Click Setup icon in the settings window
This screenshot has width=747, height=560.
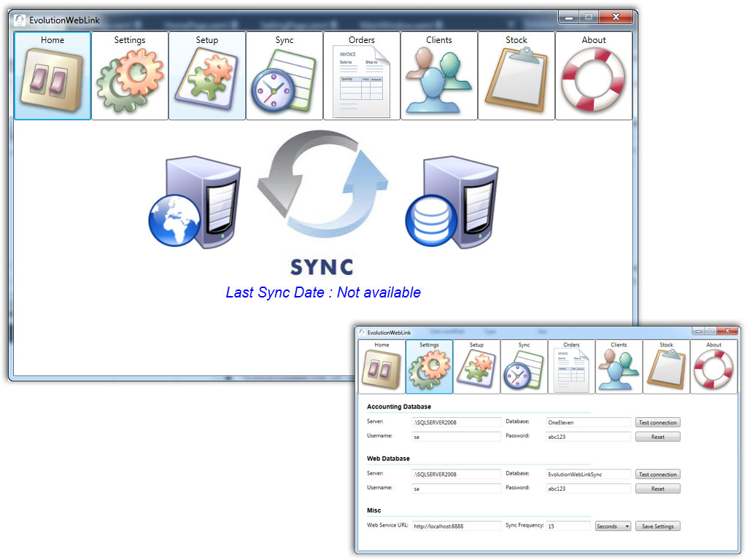coord(476,367)
